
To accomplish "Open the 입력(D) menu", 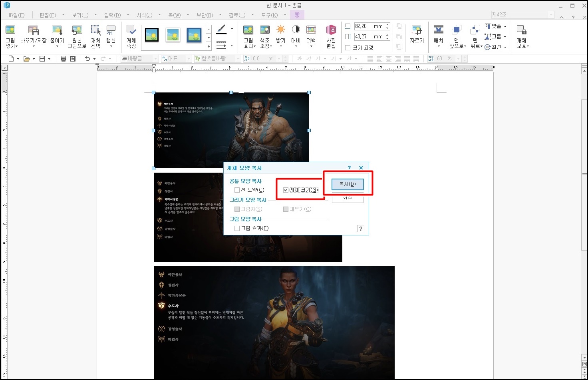I will [x=112, y=15].
